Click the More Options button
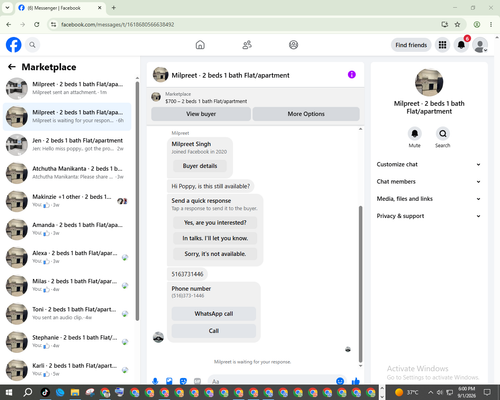Viewport: 500px width, 400px height. coord(306,114)
